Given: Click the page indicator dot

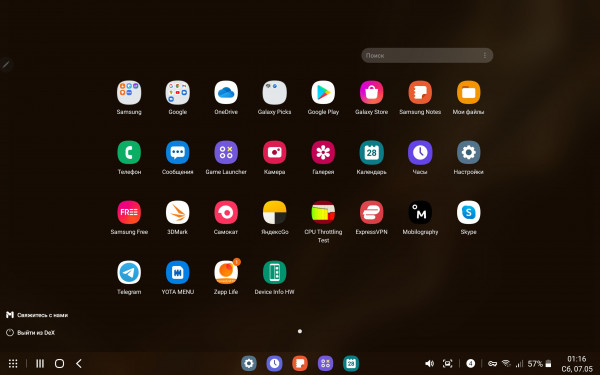Looking at the screenshot, I should click(300, 331).
